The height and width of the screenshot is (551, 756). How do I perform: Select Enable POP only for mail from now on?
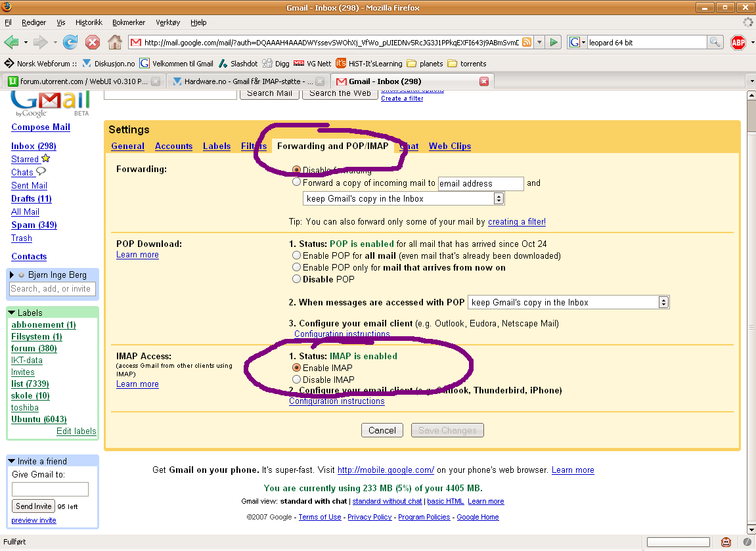click(x=296, y=267)
